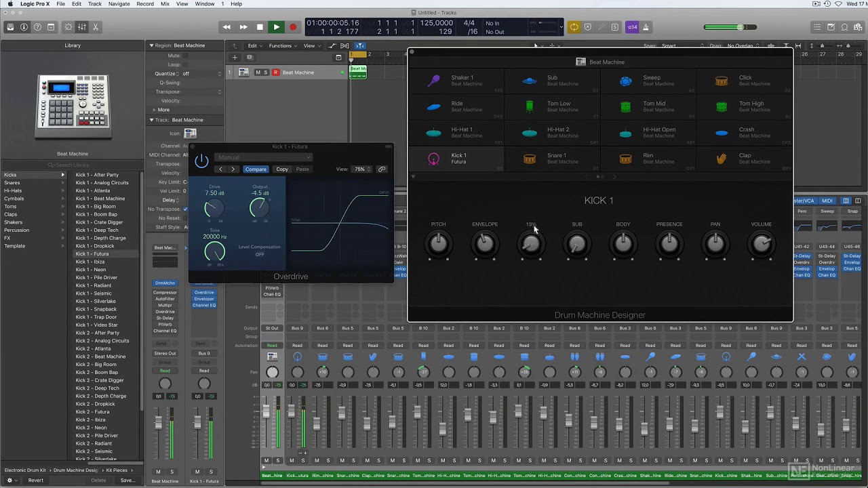Toggle the Mixer button in toolbar
868x488 pixels.
coord(81,27)
